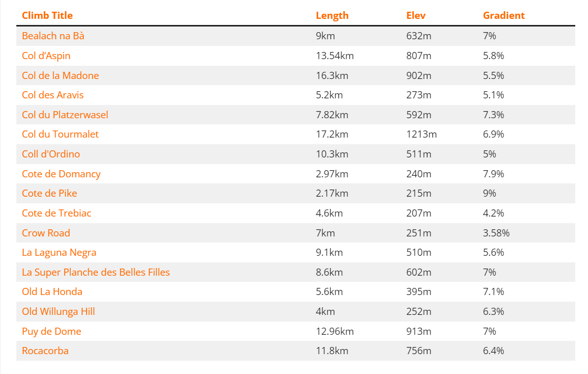Open the Bealach na Bà climb link
This screenshot has height=374, width=588.
tap(53, 36)
